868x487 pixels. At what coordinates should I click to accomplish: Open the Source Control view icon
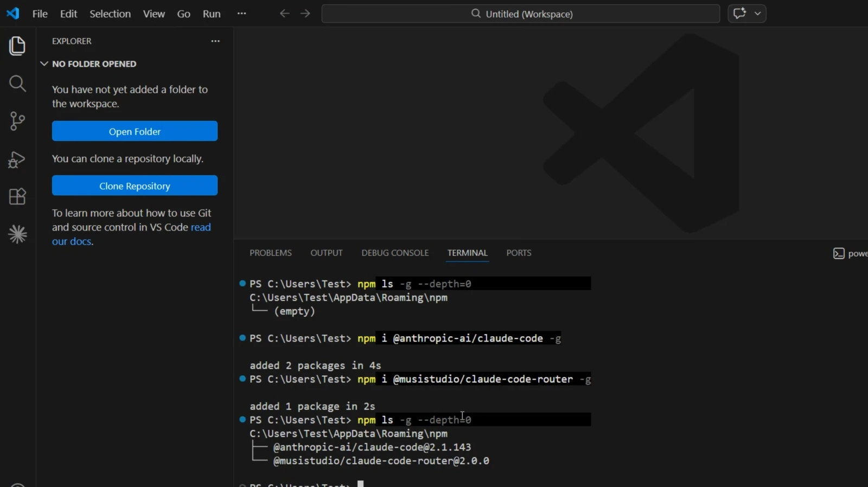click(17, 121)
